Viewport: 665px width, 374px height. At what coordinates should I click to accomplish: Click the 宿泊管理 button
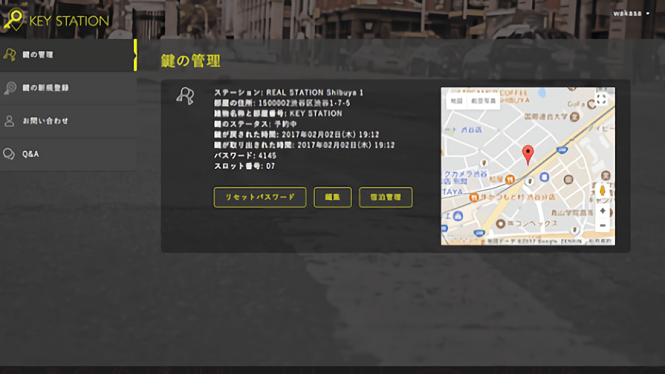click(386, 197)
